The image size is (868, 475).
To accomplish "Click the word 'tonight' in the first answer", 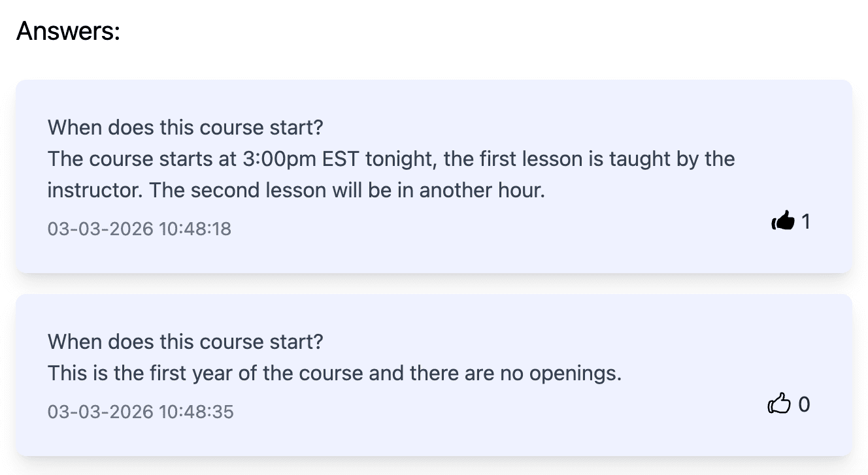I will click(399, 159).
